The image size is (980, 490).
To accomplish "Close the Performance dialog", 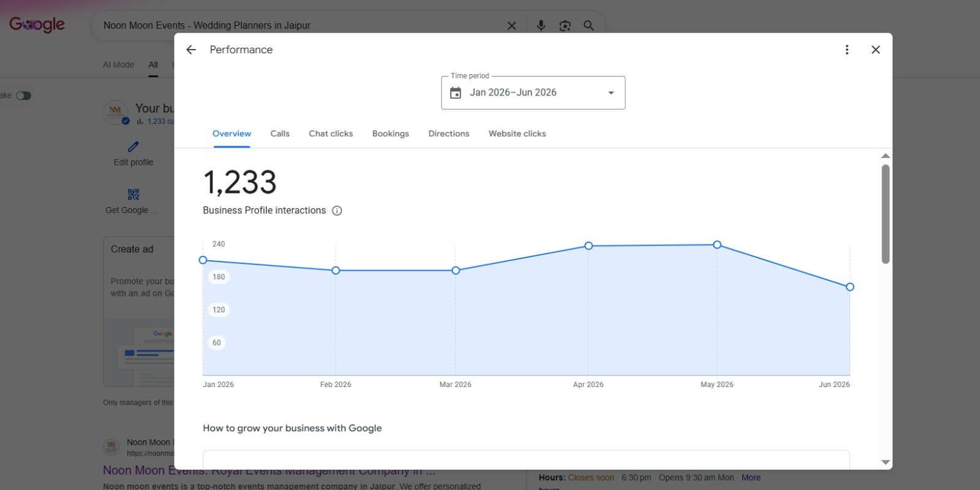I will pos(875,50).
